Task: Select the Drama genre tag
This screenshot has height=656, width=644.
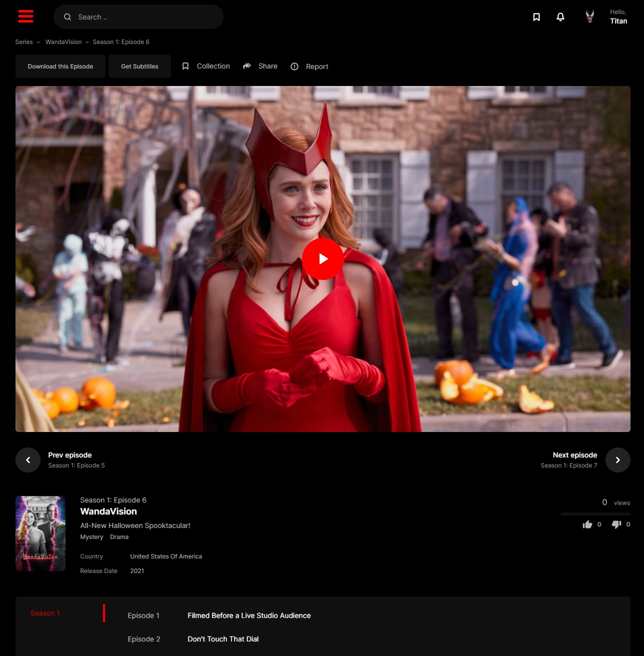Action: (x=119, y=537)
